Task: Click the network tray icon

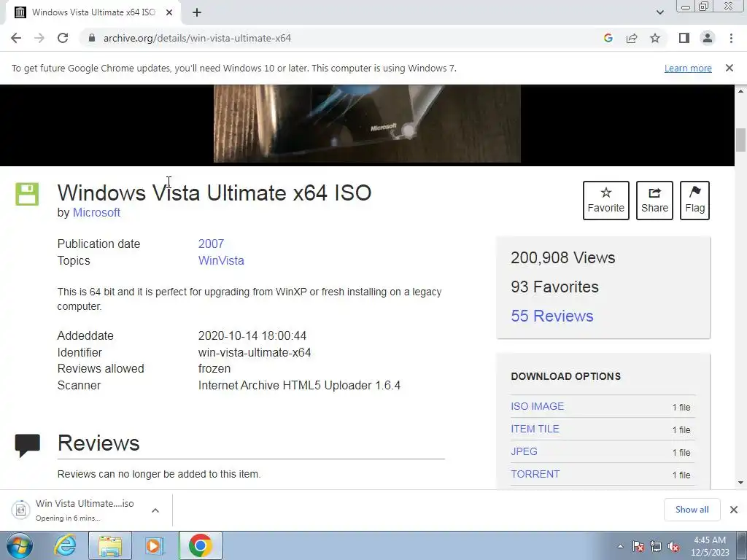Action: click(x=656, y=547)
